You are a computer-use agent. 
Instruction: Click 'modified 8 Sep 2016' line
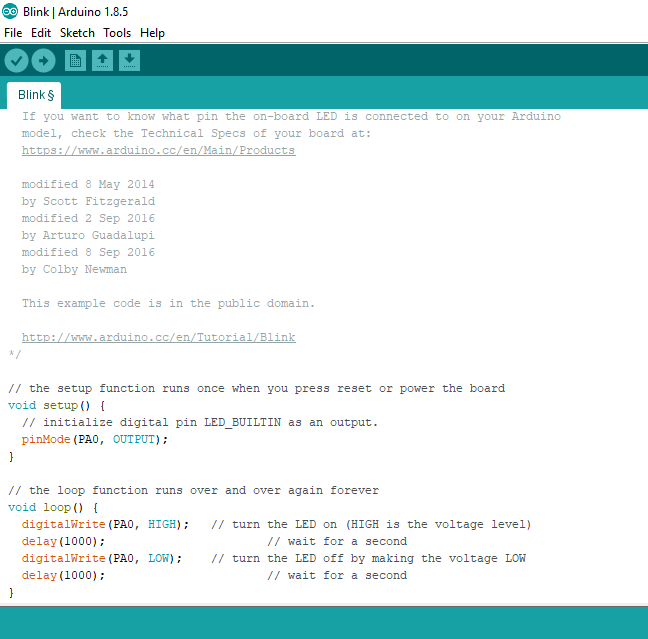coord(88,252)
